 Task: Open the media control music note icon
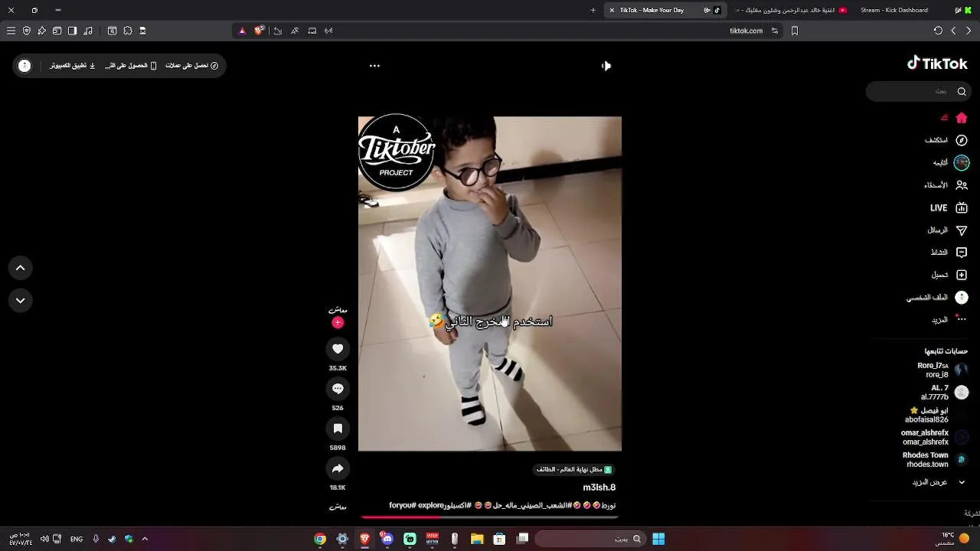tap(88, 31)
